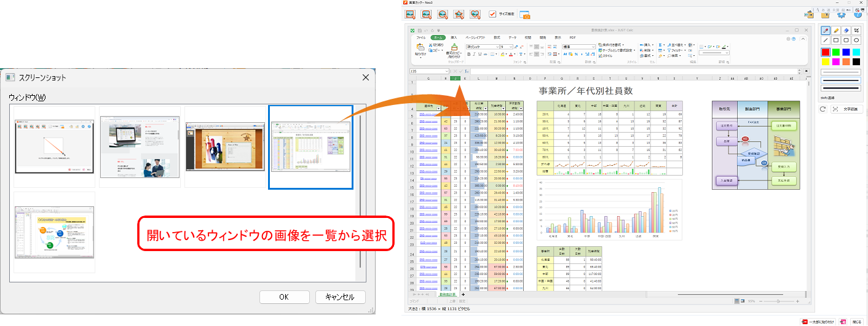Click the window screenshot camera icon

pyautogui.click(x=524, y=14)
